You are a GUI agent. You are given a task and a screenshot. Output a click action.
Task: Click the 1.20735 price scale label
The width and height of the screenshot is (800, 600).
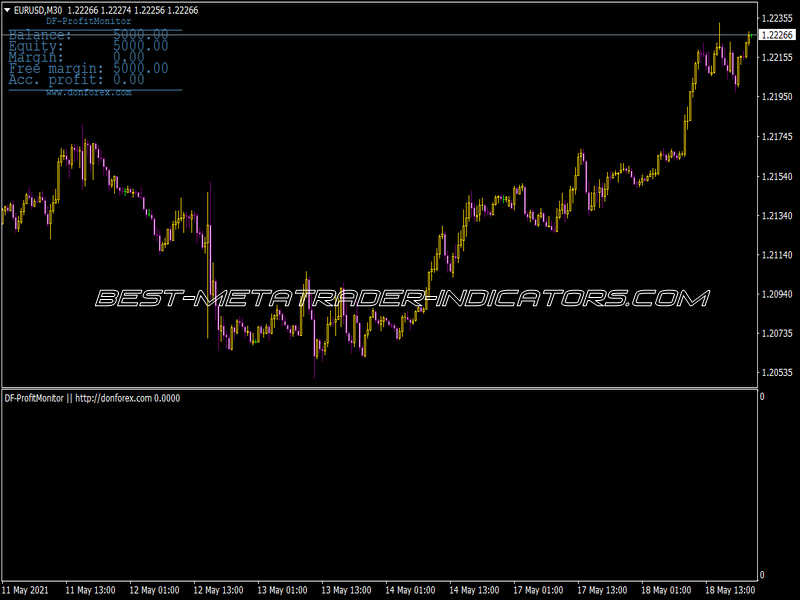[x=777, y=333]
